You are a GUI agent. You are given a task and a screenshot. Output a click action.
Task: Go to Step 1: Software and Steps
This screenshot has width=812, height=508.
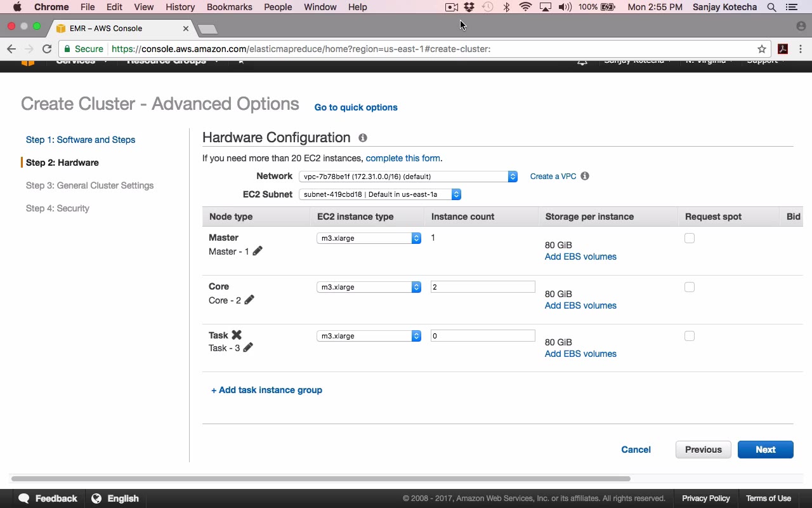81,140
